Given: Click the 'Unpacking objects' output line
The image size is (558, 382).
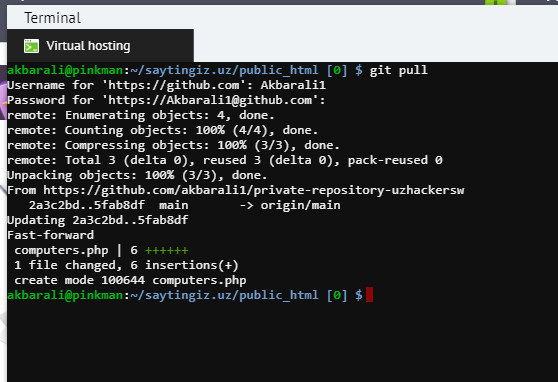Looking at the screenshot, I should pos(137,175).
